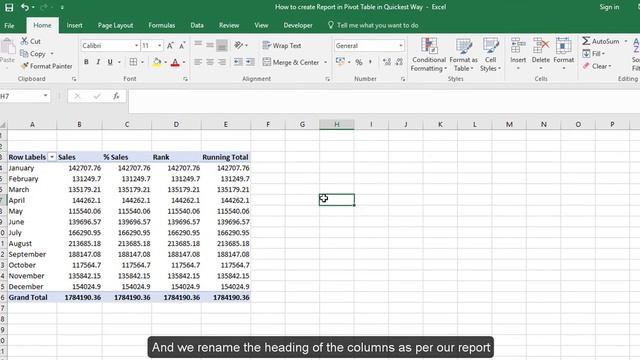
Task: Open Merge & Center dropdown arrow
Action: coord(325,62)
